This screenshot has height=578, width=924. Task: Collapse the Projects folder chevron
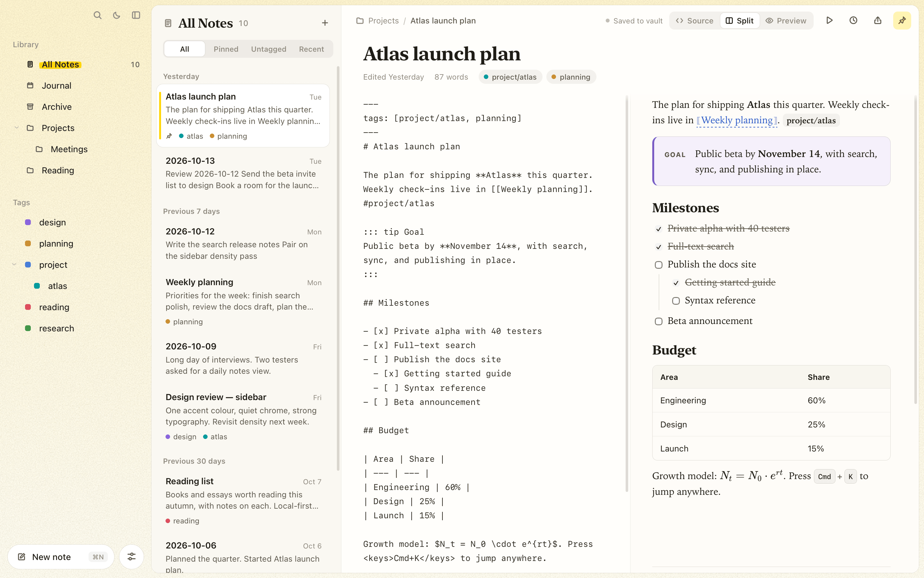tap(16, 128)
